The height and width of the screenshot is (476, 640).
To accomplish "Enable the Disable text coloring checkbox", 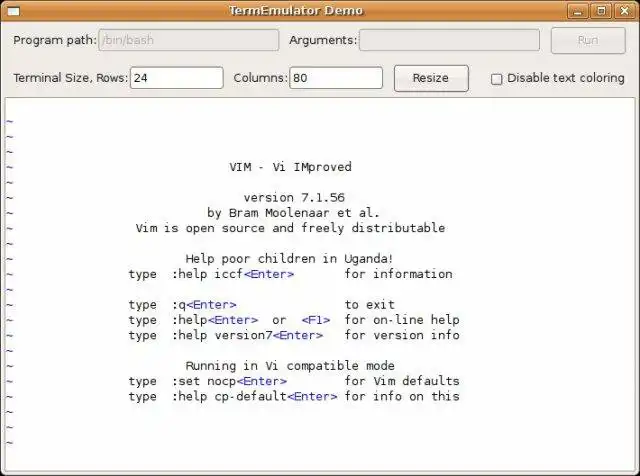I will 496,79.
